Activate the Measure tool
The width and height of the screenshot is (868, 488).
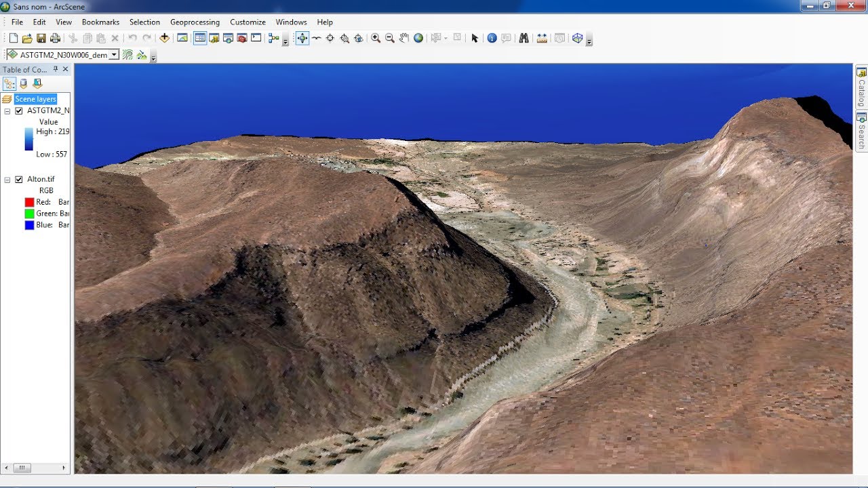click(542, 38)
